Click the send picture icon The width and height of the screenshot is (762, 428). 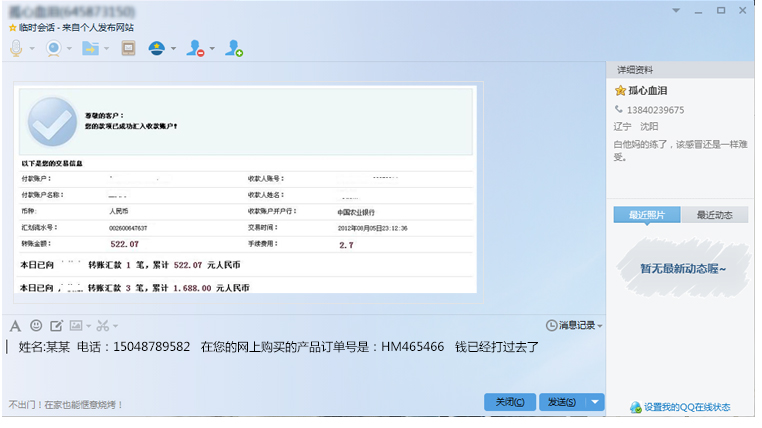click(77, 325)
